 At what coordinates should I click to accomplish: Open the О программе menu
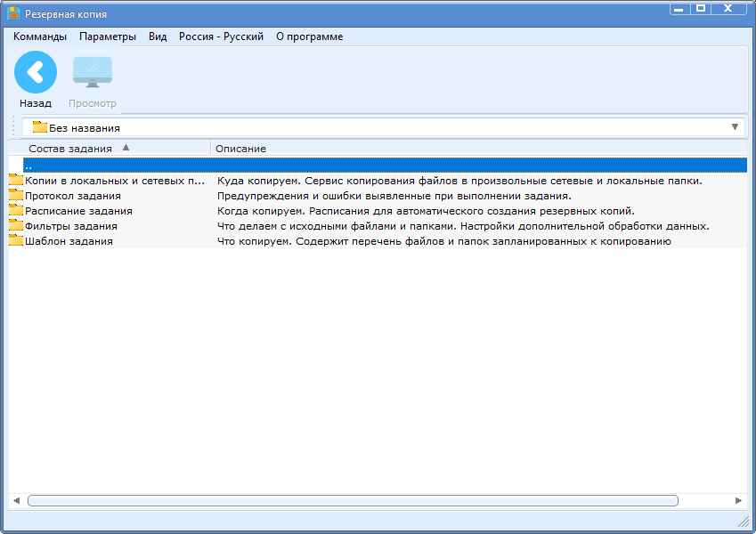(309, 36)
